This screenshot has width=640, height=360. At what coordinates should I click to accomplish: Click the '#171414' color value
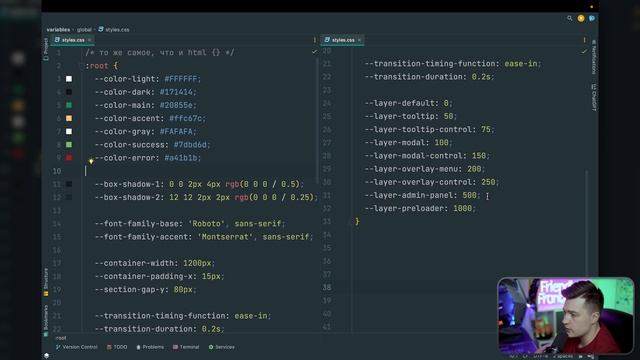[176, 92]
